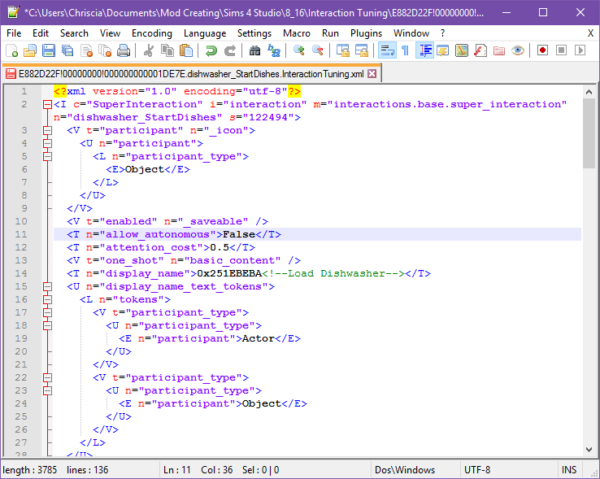
Task: Click the Cut scissors icon
Action: click(147, 50)
